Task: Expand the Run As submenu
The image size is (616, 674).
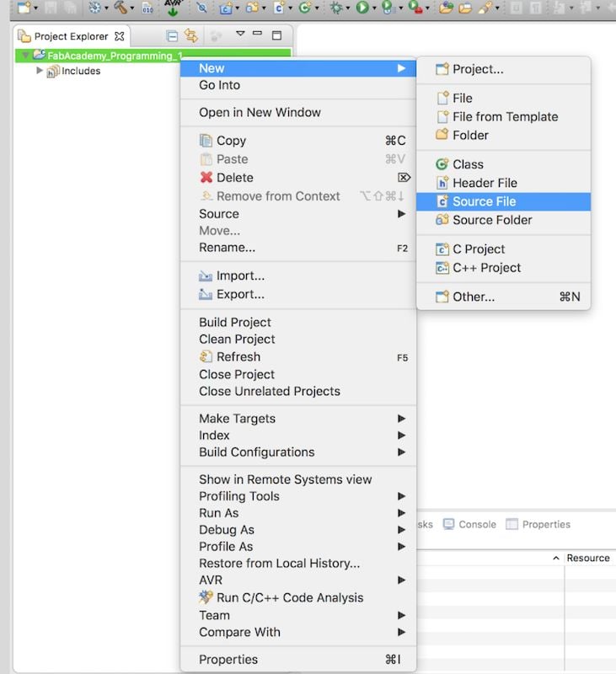Action: coord(298,513)
